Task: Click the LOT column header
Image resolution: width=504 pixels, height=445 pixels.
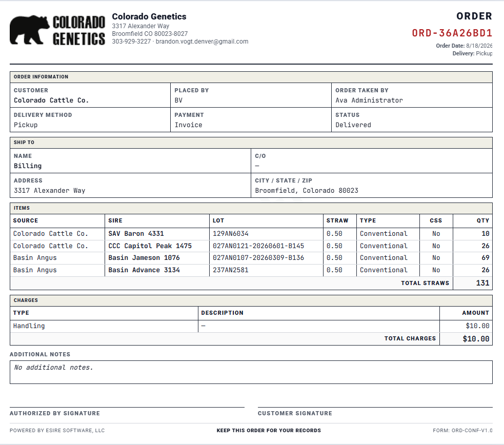Action: point(218,220)
